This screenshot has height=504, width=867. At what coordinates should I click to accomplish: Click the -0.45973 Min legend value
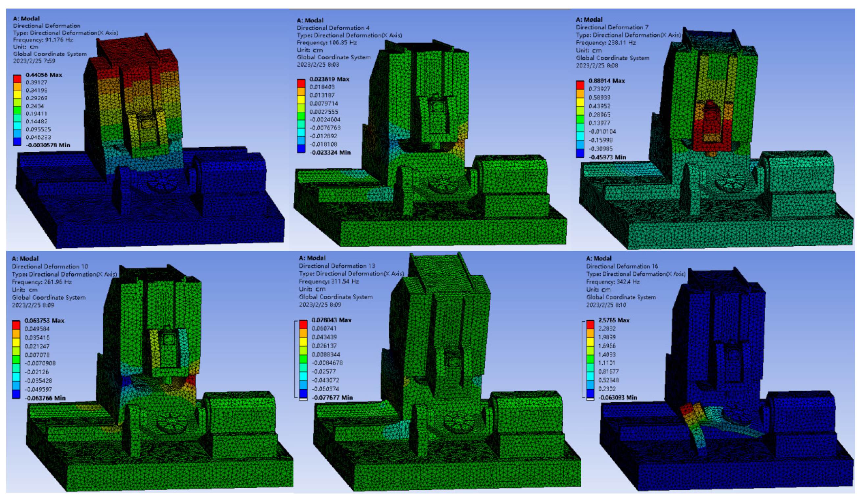607,157
